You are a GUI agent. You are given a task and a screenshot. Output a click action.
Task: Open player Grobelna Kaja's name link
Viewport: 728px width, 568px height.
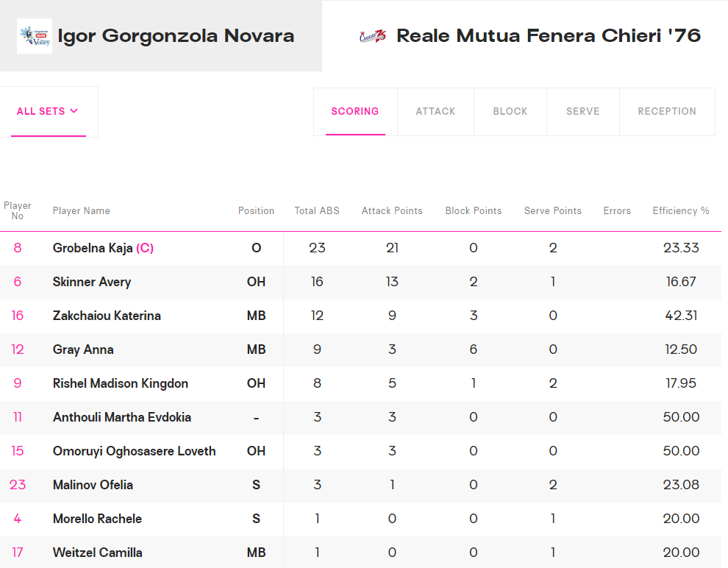(93, 249)
